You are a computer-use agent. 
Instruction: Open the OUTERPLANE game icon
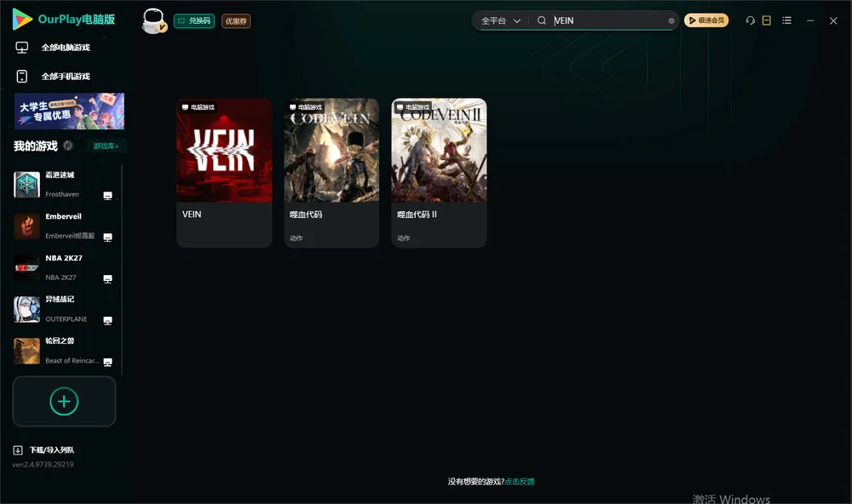click(x=26, y=309)
